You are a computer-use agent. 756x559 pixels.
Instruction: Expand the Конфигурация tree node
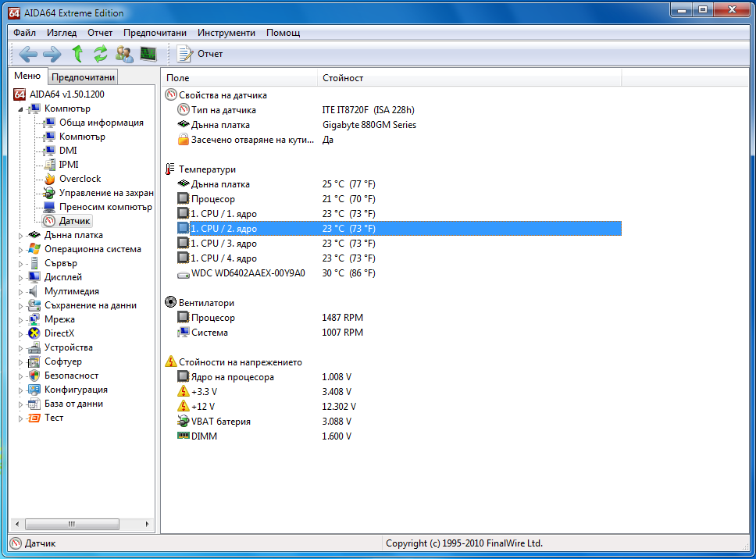point(21,390)
